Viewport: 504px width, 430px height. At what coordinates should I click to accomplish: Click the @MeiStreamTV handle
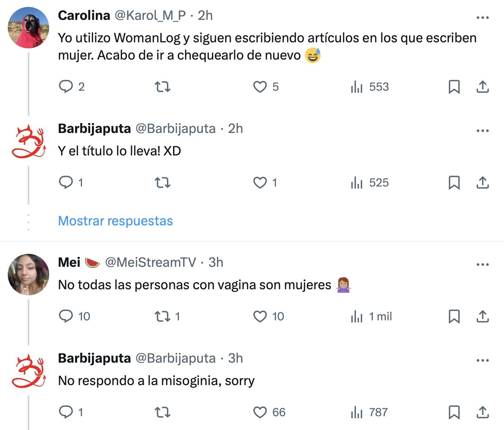(x=150, y=262)
